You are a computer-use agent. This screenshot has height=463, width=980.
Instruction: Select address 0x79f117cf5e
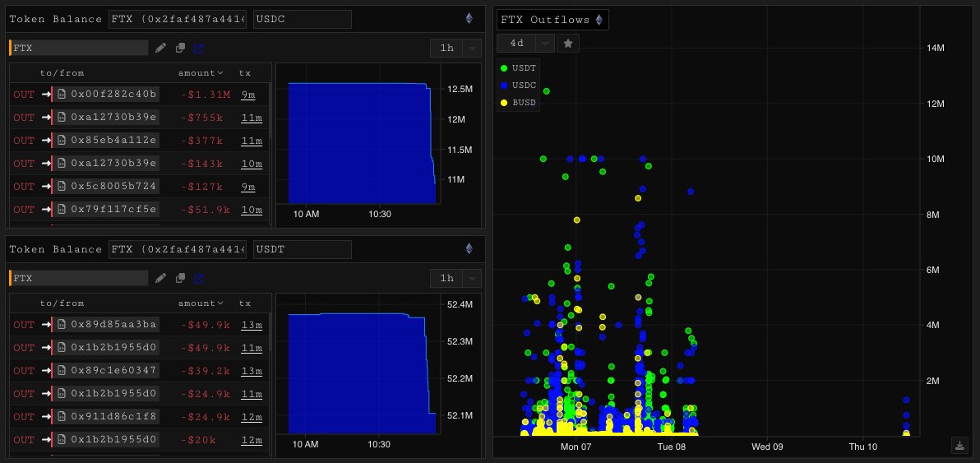tap(113, 210)
